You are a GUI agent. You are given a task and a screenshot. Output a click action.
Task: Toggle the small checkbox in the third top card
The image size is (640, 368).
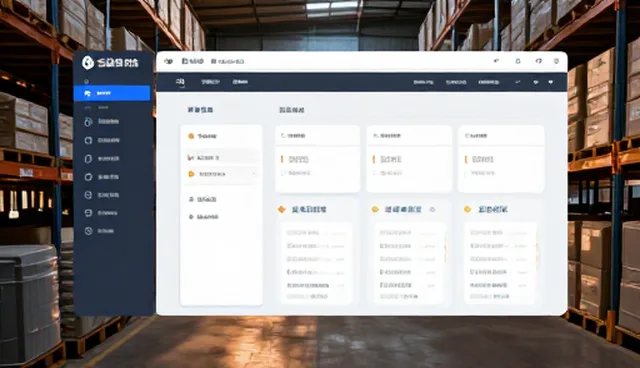(x=467, y=173)
